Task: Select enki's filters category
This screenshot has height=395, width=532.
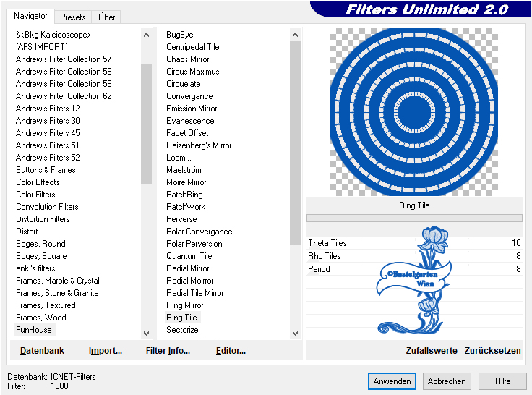Action: pyautogui.click(x=35, y=268)
